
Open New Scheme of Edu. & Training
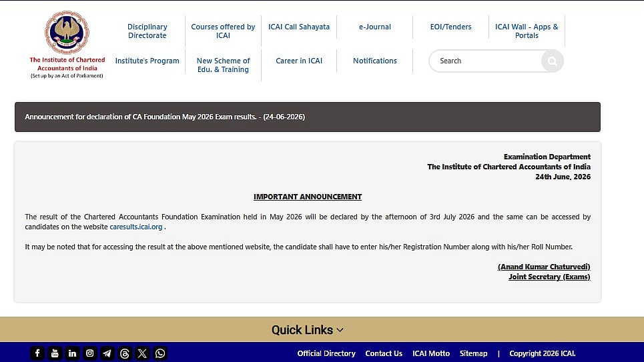pos(223,65)
